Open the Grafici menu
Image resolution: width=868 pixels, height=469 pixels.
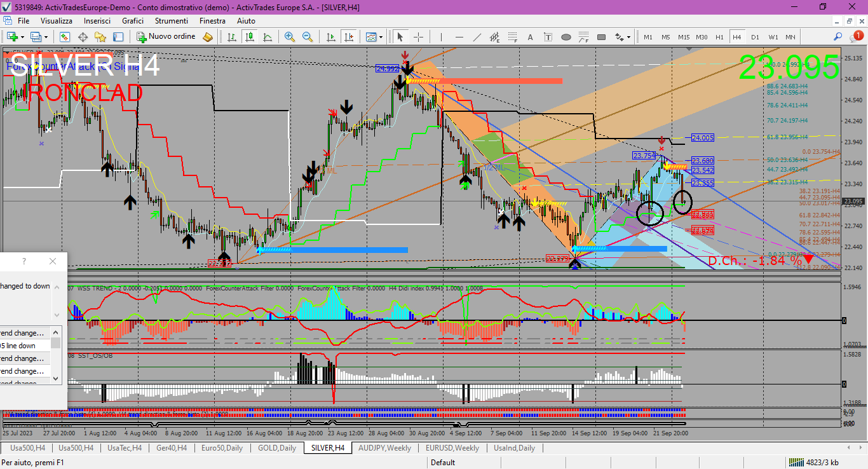click(133, 21)
